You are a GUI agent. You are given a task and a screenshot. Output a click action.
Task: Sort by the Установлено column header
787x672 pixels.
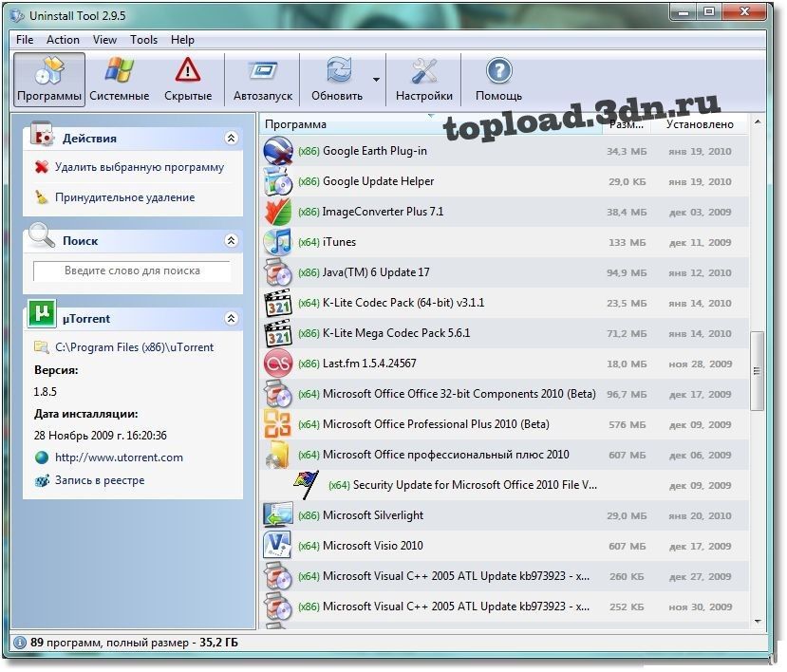coord(699,124)
